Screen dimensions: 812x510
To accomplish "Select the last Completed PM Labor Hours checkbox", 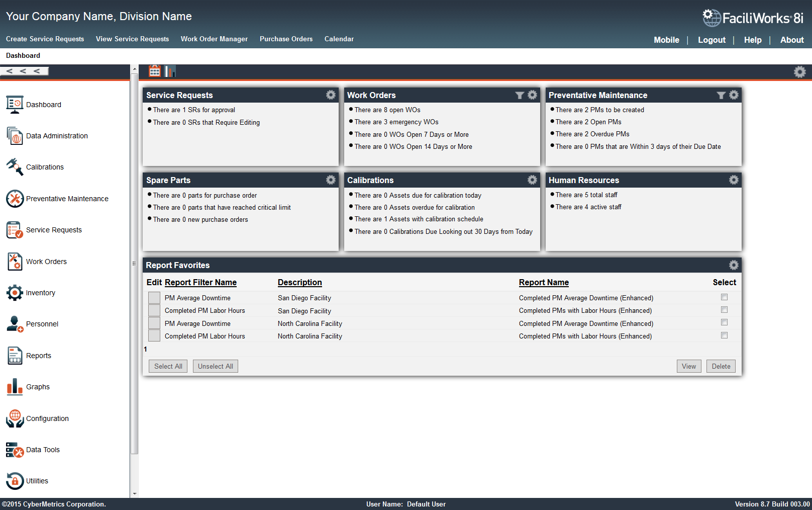I will 724,335.
